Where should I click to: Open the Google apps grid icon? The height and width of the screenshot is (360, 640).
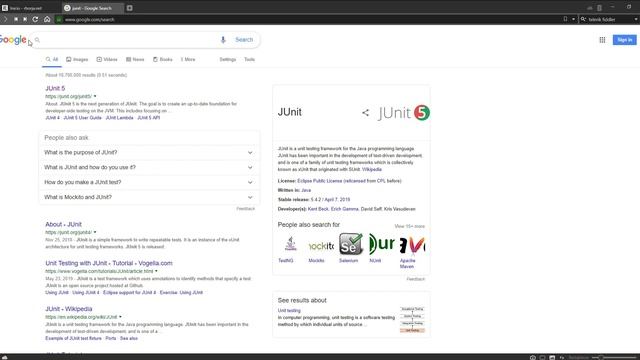[x=602, y=40]
